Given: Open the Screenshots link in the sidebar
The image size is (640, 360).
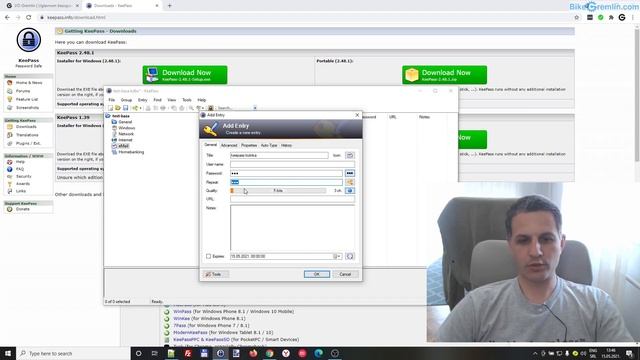Looking at the screenshot, I should [27, 108].
